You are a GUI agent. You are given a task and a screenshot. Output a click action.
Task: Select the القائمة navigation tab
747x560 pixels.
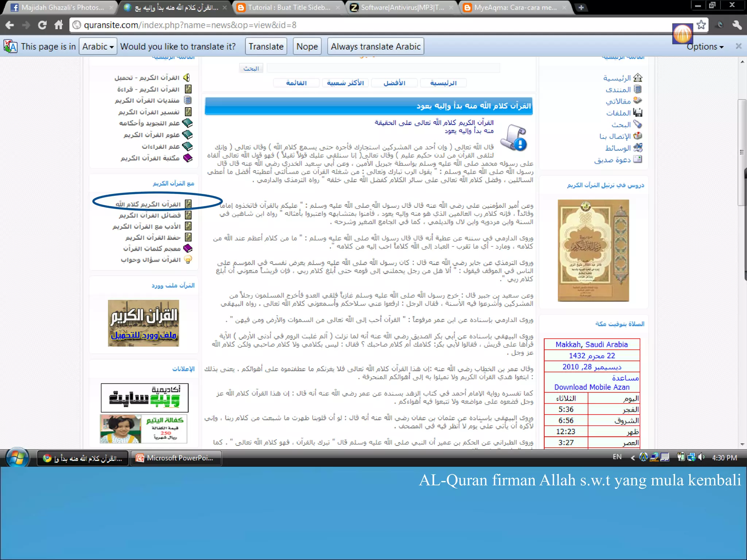[296, 83]
